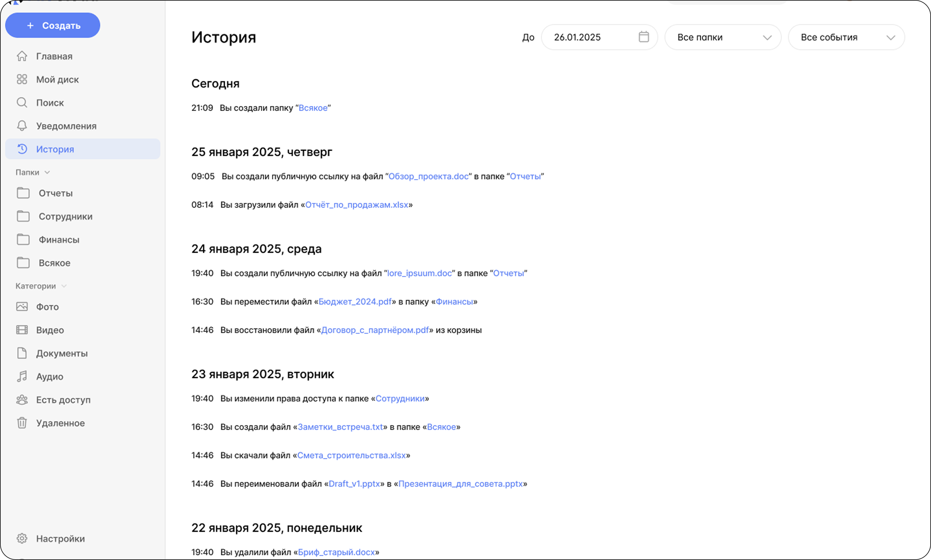Click the grid icon for Мой диск

pyautogui.click(x=22, y=80)
